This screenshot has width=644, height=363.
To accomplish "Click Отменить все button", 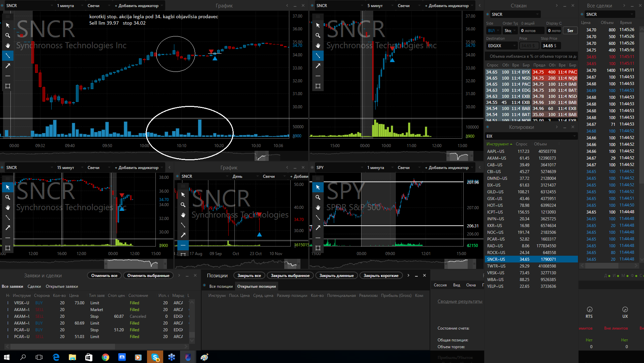I will (x=105, y=276).
